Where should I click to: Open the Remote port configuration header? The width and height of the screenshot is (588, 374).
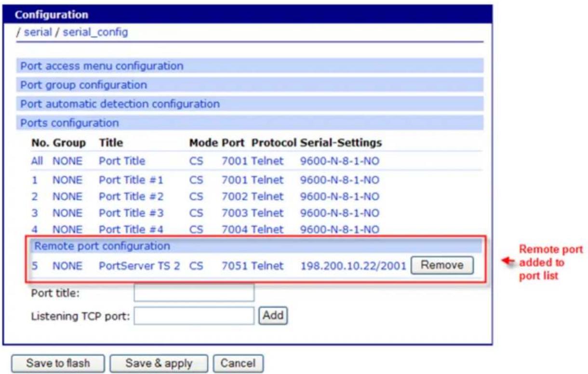(x=256, y=246)
